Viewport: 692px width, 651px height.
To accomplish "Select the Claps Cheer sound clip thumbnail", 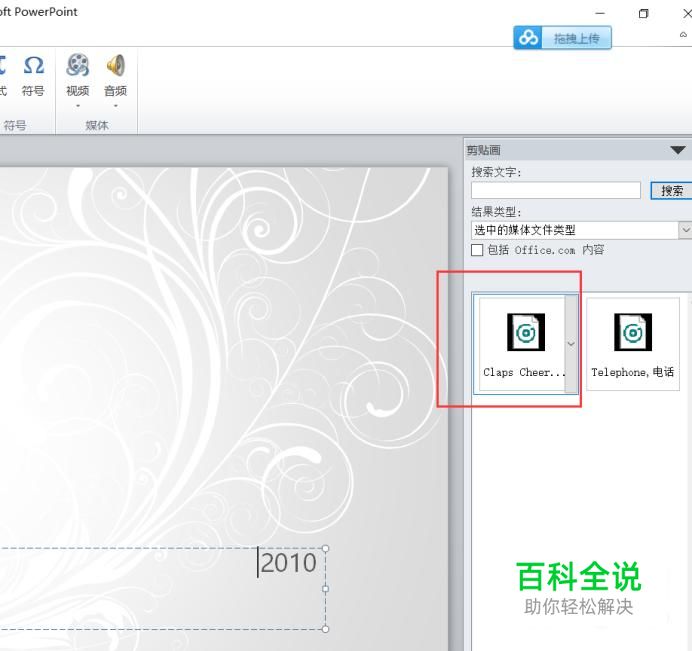I will point(522,344).
